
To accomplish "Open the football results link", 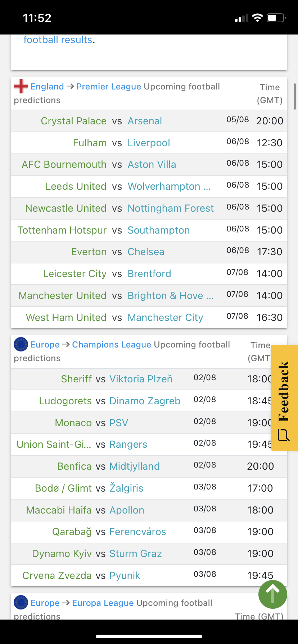I will tap(58, 40).
